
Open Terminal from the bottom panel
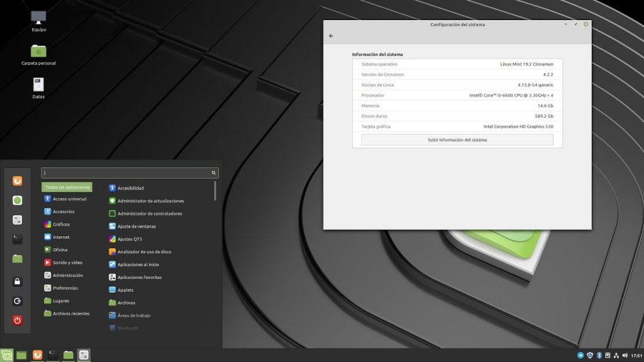(x=53, y=355)
